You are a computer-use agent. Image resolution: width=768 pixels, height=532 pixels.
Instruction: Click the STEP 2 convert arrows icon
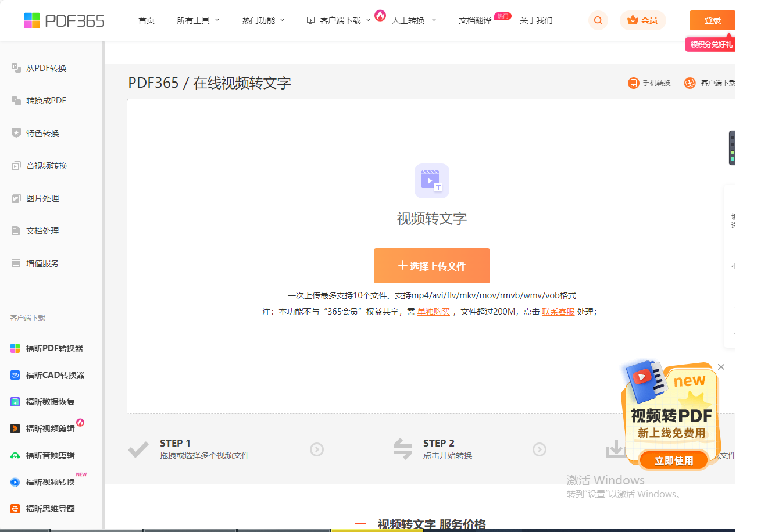(x=402, y=449)
